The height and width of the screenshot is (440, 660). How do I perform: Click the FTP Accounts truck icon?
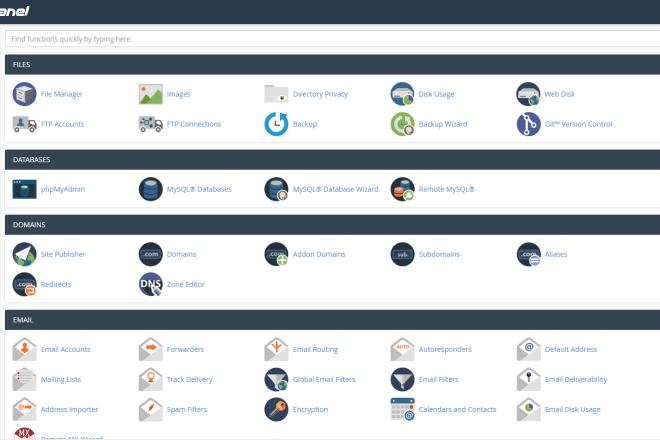tap(24, 124)
